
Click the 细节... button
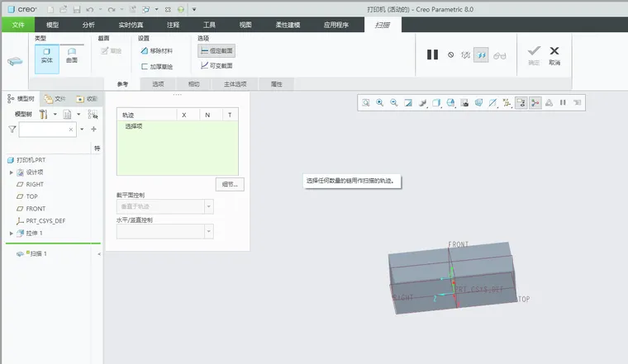pyautogui.click(x=230, y=184)
